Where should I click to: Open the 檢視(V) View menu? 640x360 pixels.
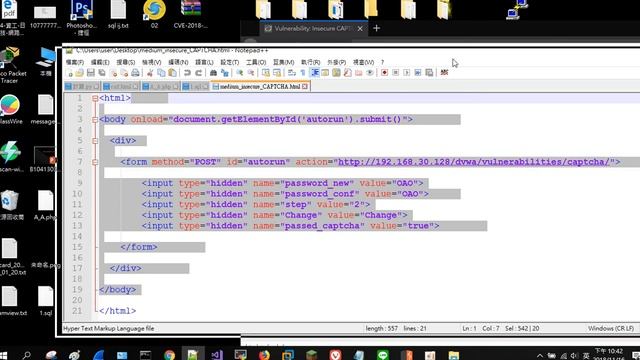(151, 62)
